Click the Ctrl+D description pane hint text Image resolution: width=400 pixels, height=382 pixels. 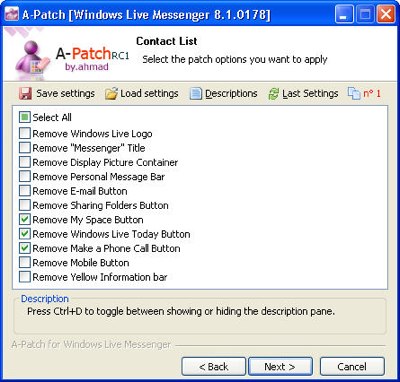[181, 311]
